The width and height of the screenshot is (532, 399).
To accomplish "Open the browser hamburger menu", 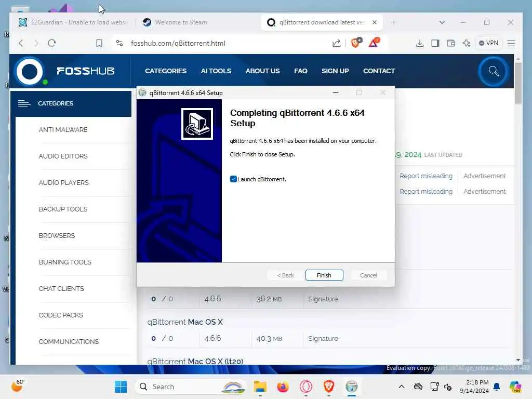I will 511,43.
